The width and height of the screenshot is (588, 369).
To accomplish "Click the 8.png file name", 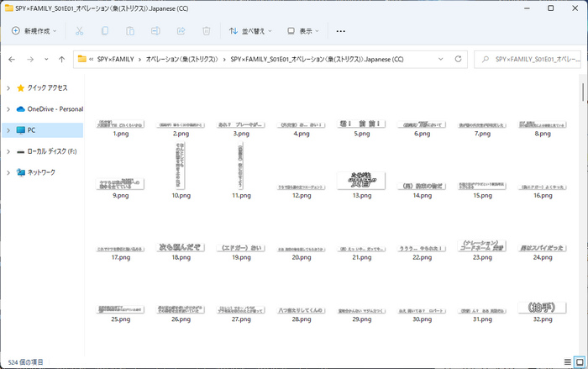I will (x=543, y=134).
